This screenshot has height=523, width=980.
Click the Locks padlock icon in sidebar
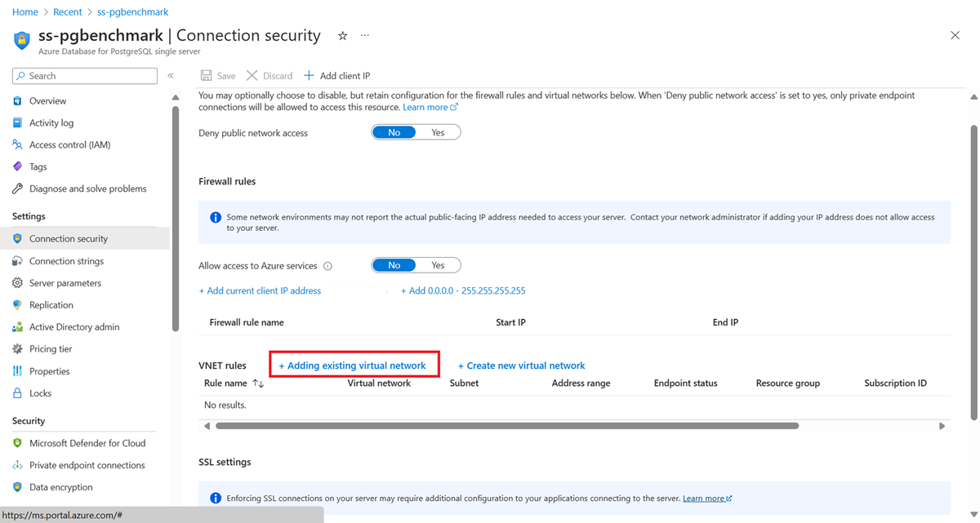pos(17,393)
